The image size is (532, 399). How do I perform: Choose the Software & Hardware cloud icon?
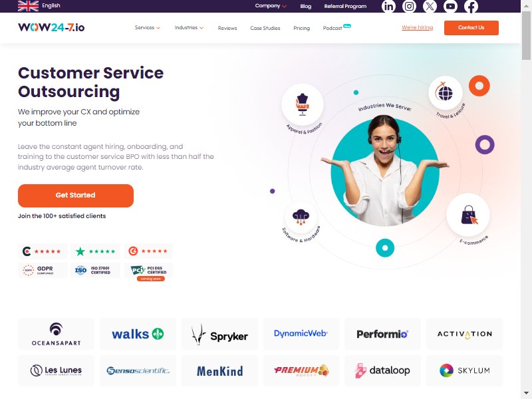[x=301, y=217]
